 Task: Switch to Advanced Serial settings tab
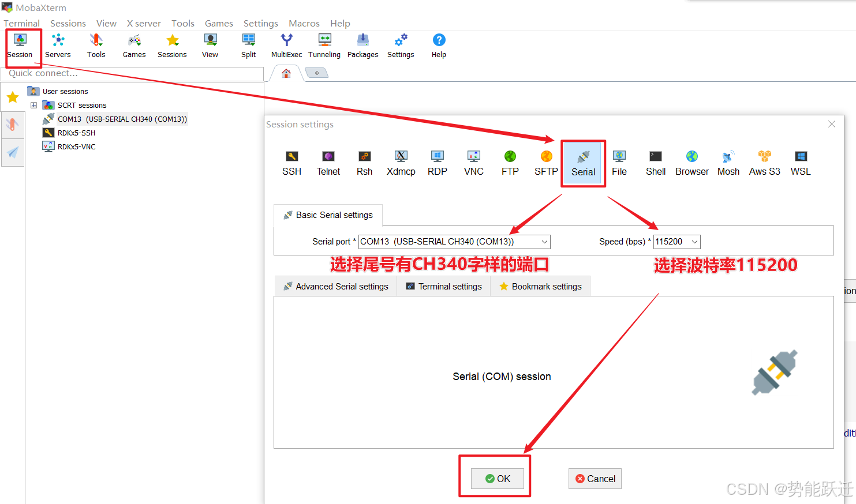pyautogui.click(x=336, y=287)
